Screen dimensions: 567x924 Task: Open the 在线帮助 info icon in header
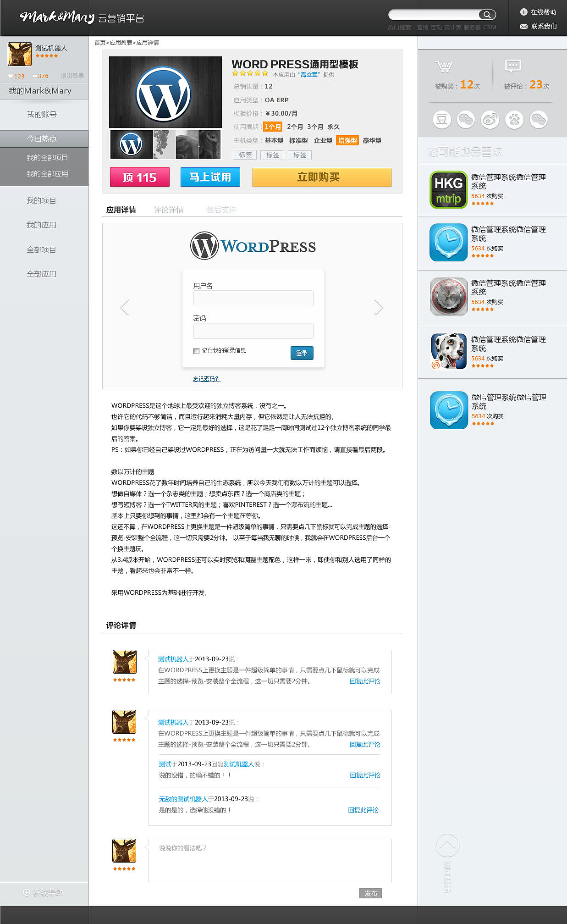(523, 12)
